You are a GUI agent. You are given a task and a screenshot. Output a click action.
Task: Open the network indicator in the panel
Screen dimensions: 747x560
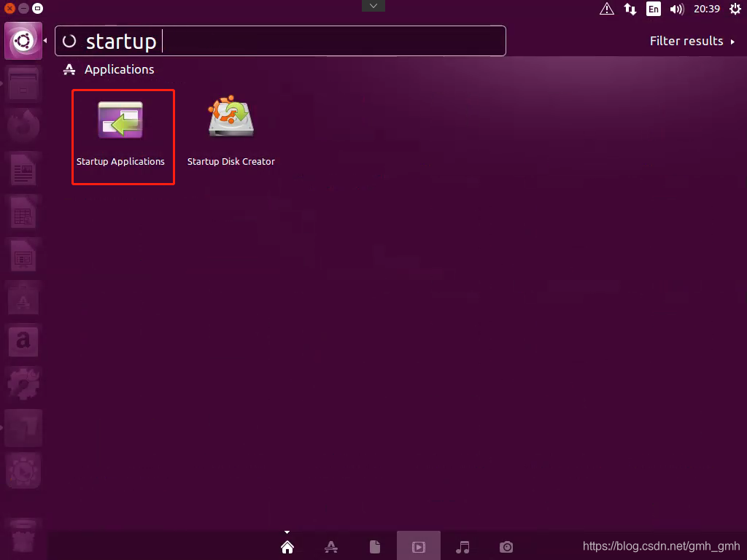coord(630,9)
